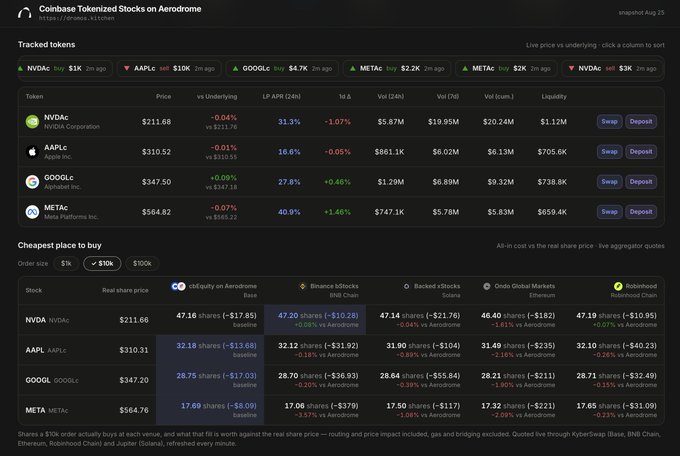Click the Aerodrome logo icon in header
This screenshot has height=456, width=680.
(x=25, y=13)
